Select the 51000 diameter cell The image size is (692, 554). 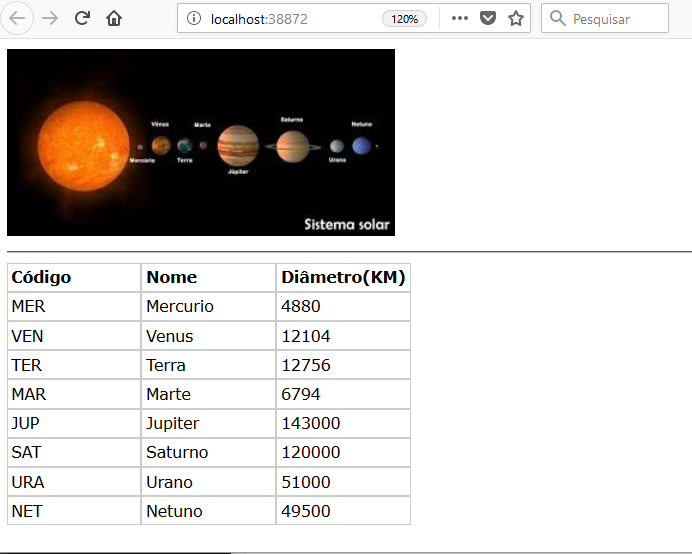[343, 482]
